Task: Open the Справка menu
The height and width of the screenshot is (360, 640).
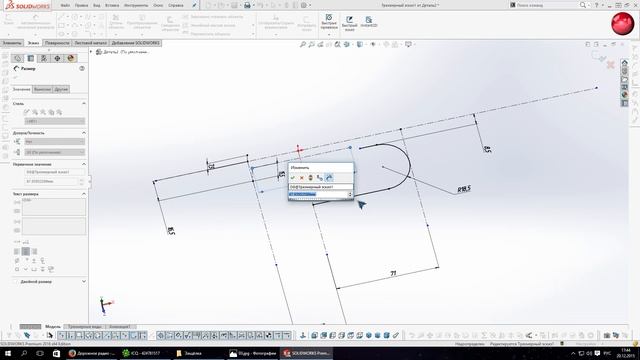Action: pos(176,5)
